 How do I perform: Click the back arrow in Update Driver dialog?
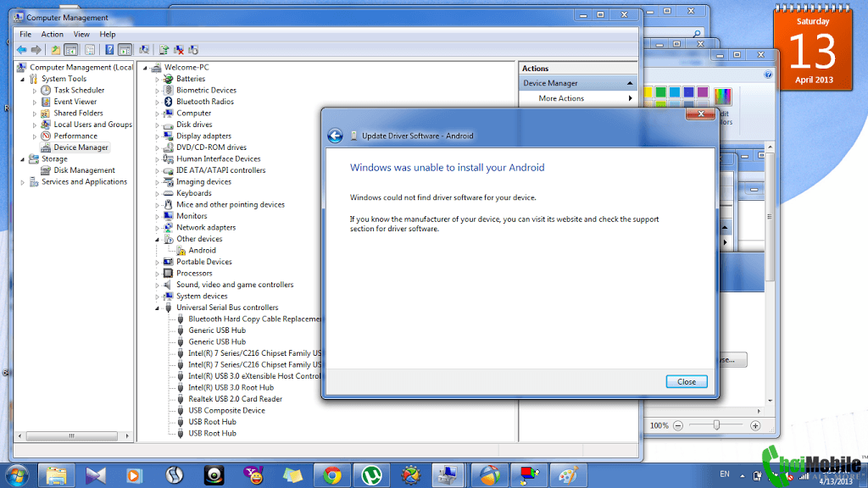[x=335, y=136]
